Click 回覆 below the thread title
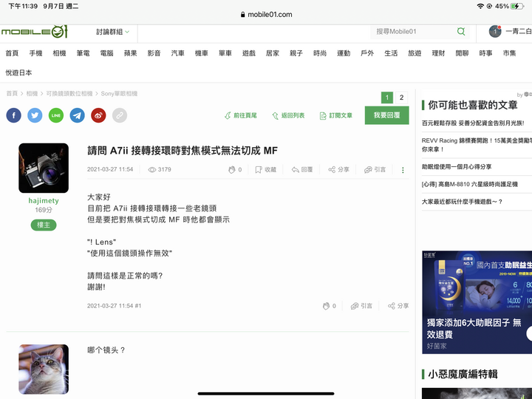The image size is (532, 399). [302, 170]
